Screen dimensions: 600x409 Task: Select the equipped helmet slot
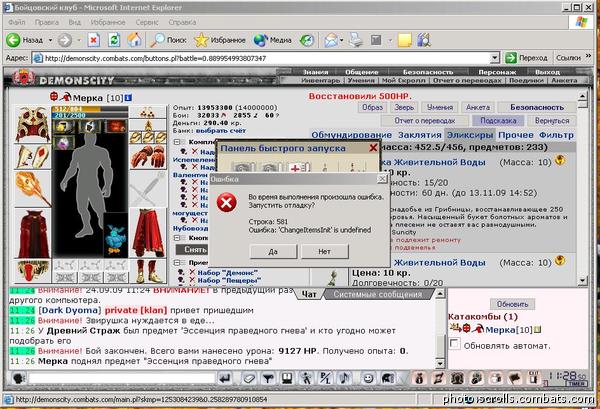[x=33, y=124]
